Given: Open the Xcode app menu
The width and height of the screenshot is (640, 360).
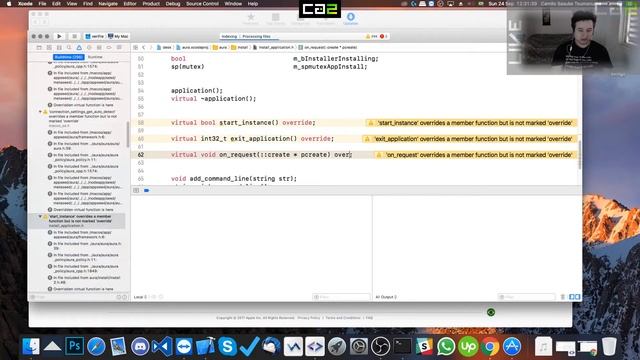Looking at the screenshot, I should coord(25,4).
